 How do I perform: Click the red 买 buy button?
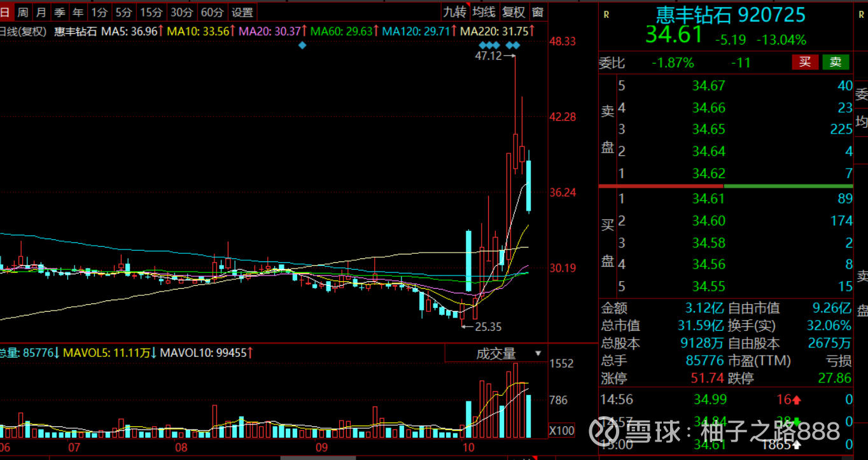(805, 62)
